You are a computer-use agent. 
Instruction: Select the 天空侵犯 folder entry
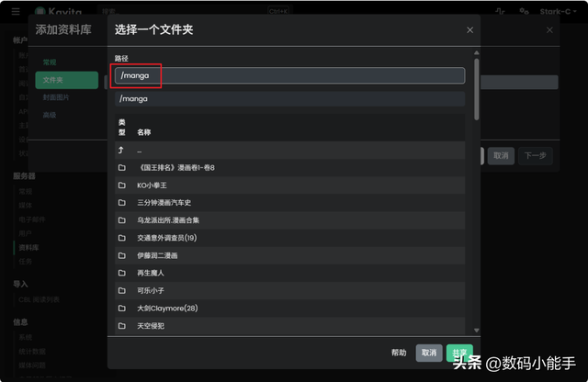click(x=289, y=326)
